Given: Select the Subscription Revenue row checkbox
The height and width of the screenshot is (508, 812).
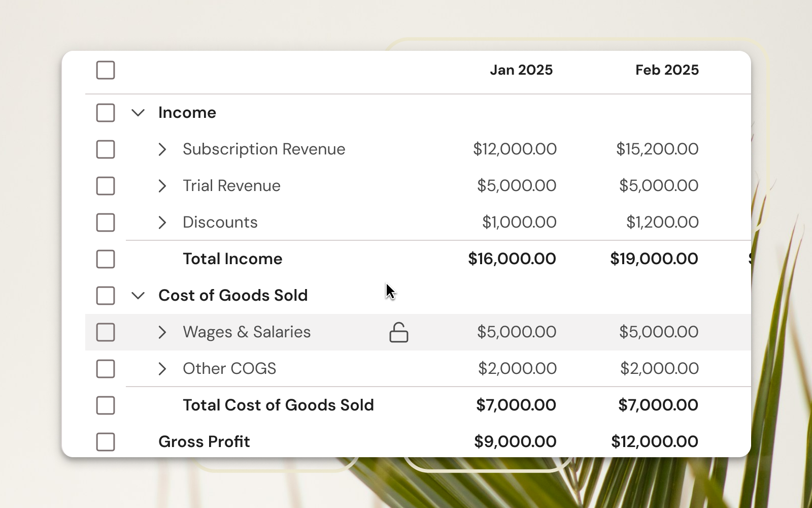Looking at the screenshot, I should coord(106,149).
